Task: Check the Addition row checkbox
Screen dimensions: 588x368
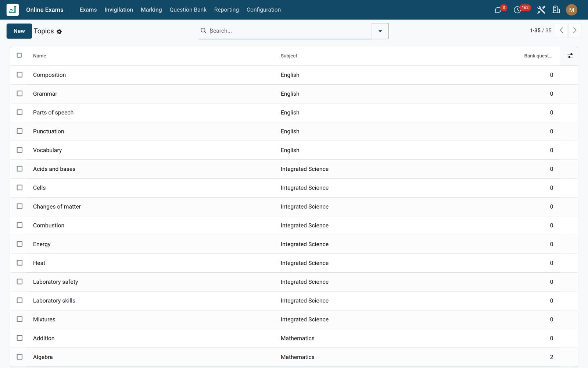Action: [x=19, y=338]
